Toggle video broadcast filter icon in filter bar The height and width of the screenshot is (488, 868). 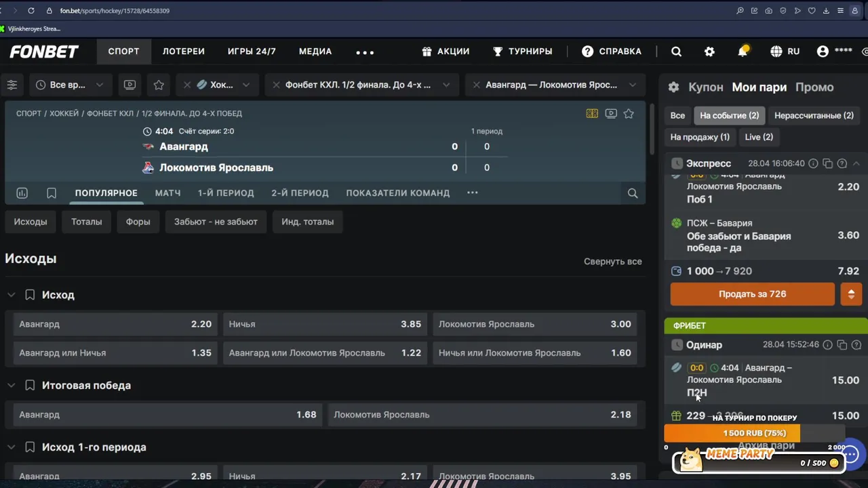click(x=130, y=85)
